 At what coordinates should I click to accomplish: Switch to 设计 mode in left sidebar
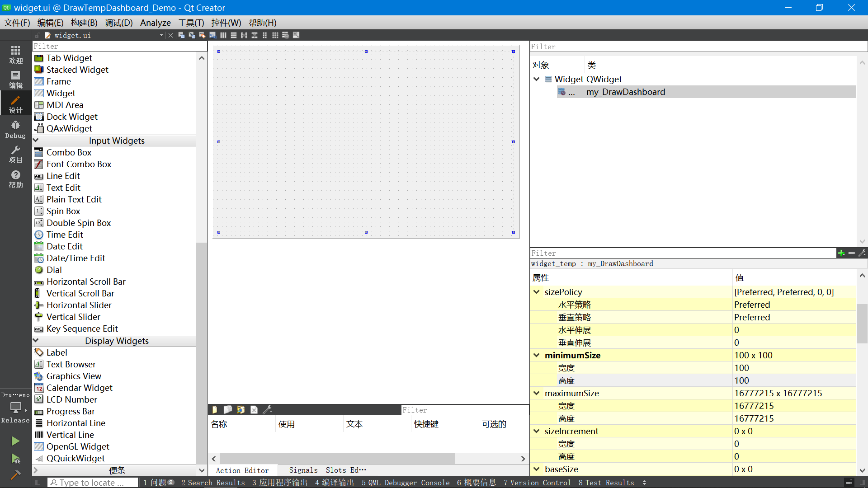coord(15,103)
